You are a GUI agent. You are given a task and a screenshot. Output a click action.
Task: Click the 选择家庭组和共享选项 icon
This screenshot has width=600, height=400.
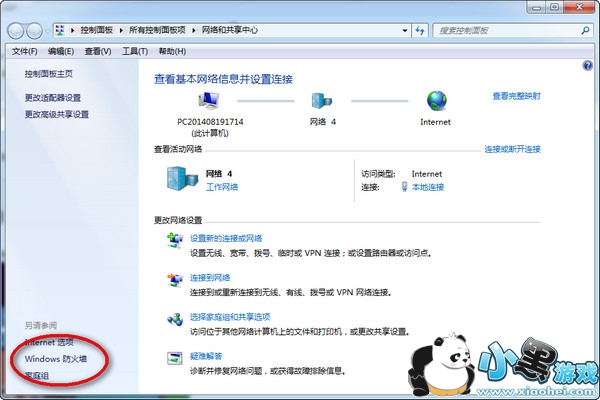[x=174, y=320]
